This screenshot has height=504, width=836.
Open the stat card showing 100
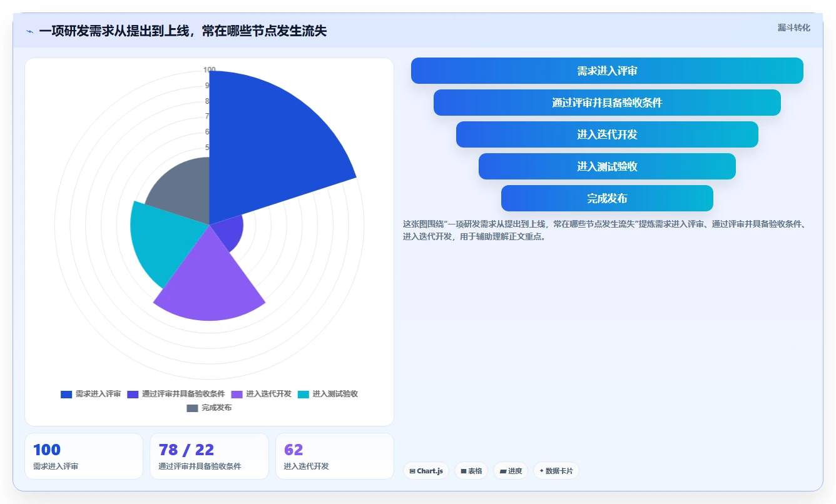pos(84,456)
